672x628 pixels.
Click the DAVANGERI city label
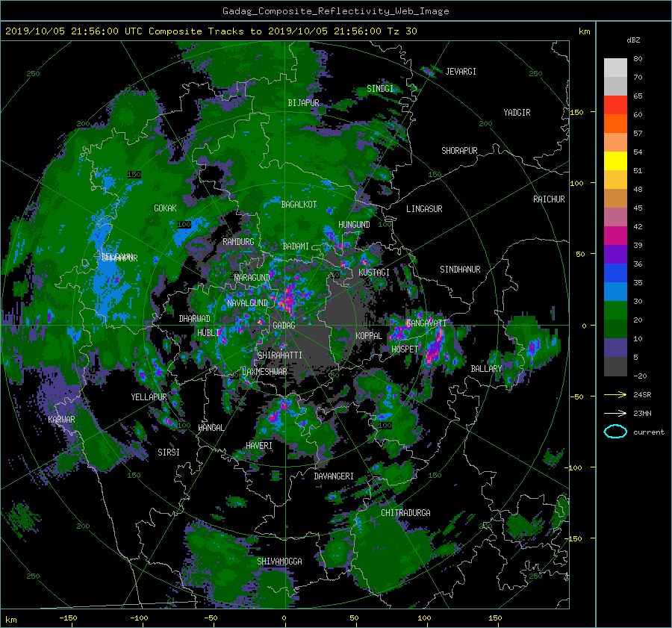pyautogui.click(x=334, y=476)
